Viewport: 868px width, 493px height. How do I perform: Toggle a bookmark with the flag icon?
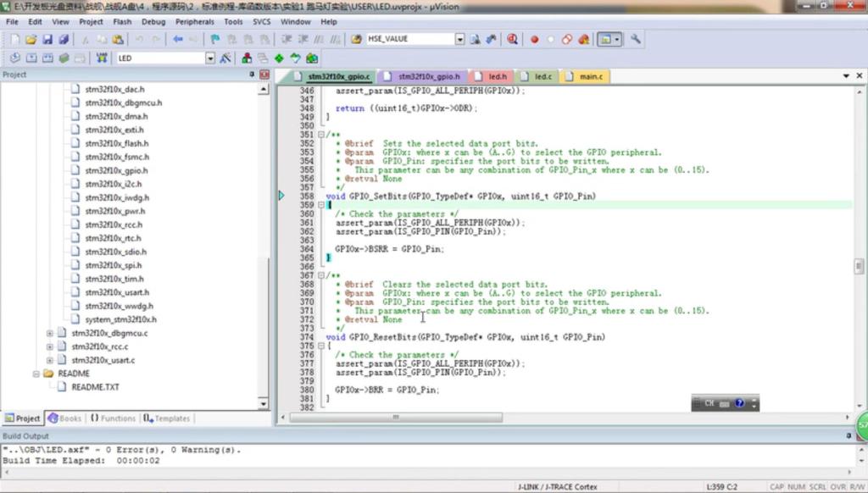pyautogui.click(x=215, y=39)
